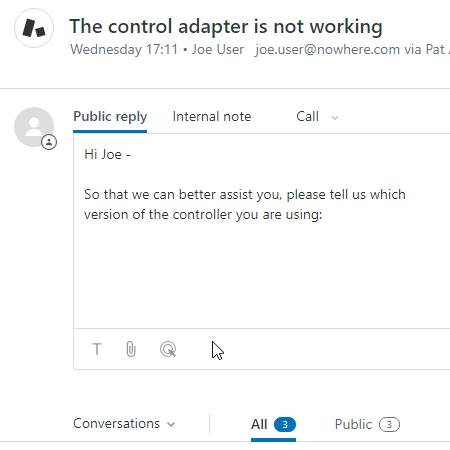Filter to Public conversations tab
This screenshot has width=450, height=450.
click(x=353, y=424)
